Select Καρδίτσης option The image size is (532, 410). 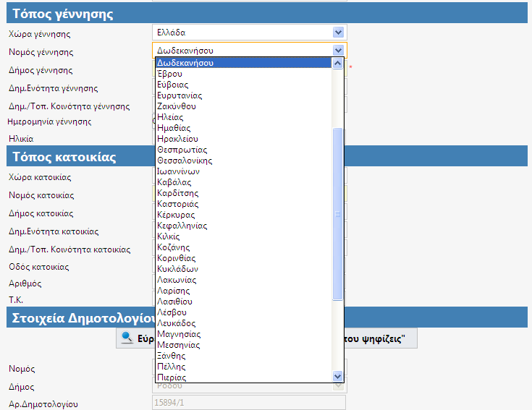coord(243,193)
